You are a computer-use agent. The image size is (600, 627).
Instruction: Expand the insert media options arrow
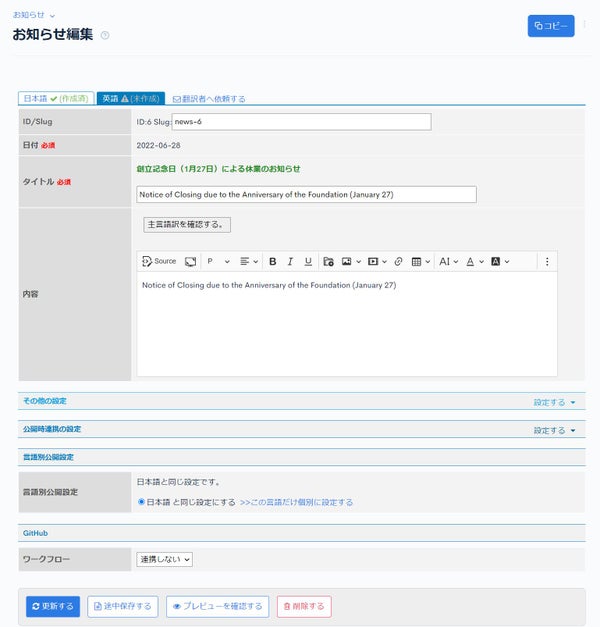[x=384, y=262]
